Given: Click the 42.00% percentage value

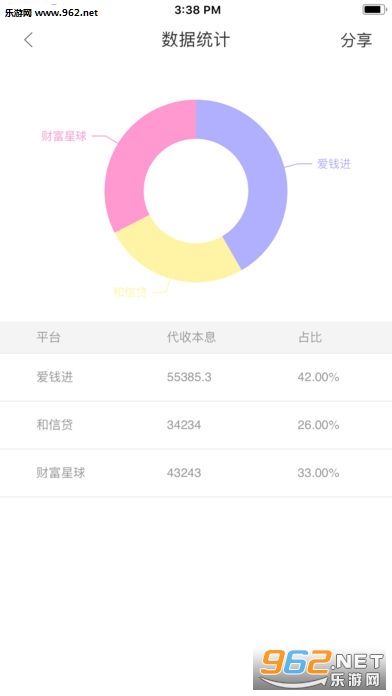Looking at the screenshot, I should coord(318,377).
